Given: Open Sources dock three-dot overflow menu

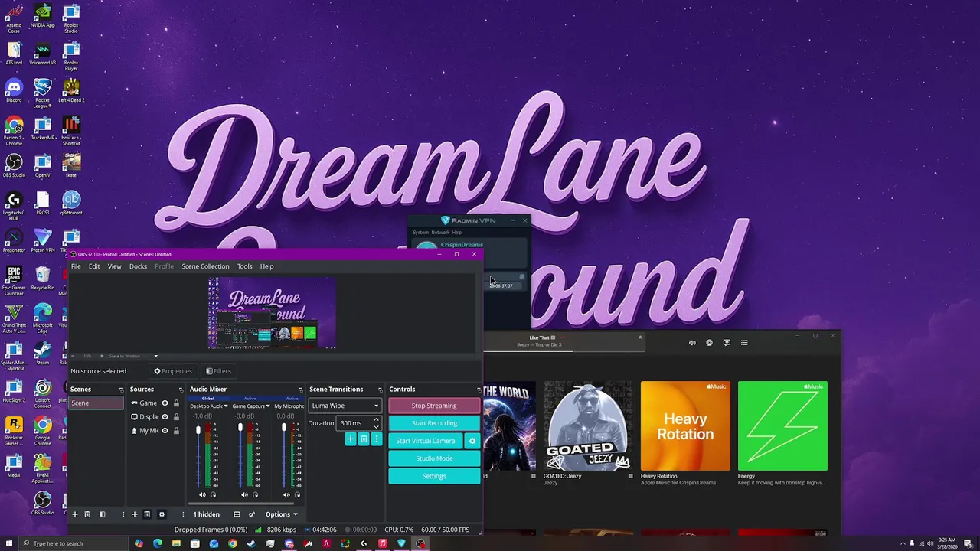Looking at the screenshot, I should coord(183,514).
